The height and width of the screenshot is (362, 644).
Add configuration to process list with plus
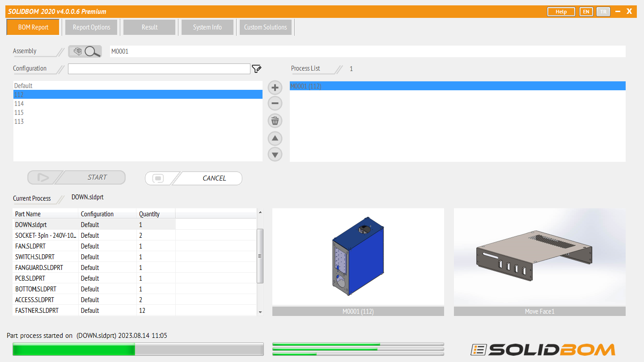pos(275,87)
